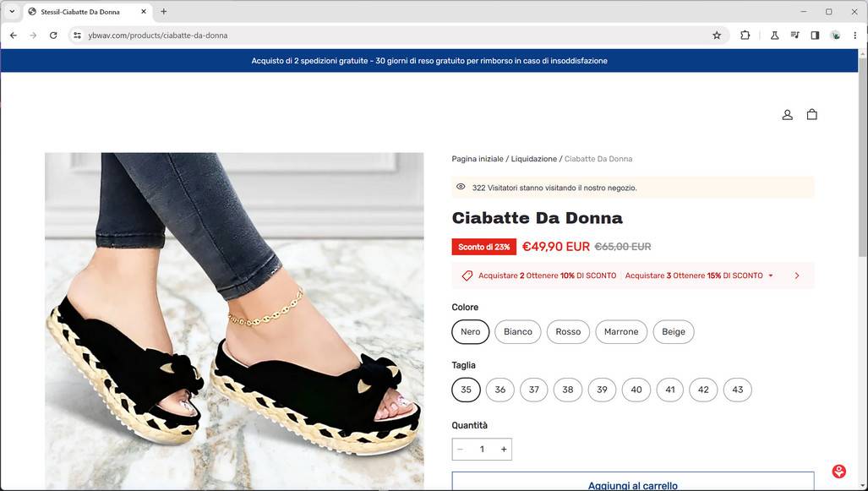Image resolution: width=868 pixels, height=491 pixels.
Task: Click the red discount tag icon
Action: pos(467,276)
